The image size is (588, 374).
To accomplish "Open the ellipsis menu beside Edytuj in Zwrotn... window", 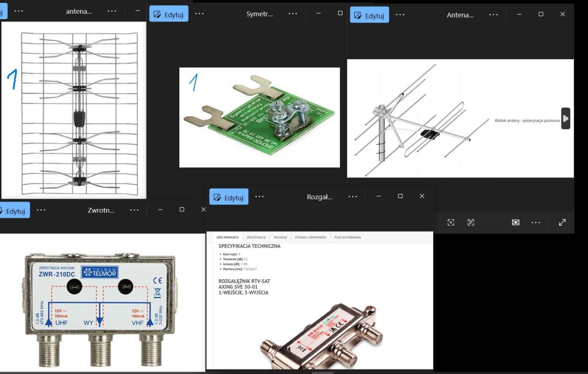I will point(41,210).
